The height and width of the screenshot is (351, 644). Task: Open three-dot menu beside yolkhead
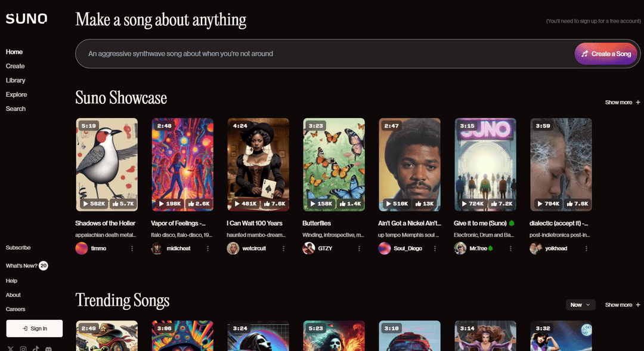tap(586, 248)
